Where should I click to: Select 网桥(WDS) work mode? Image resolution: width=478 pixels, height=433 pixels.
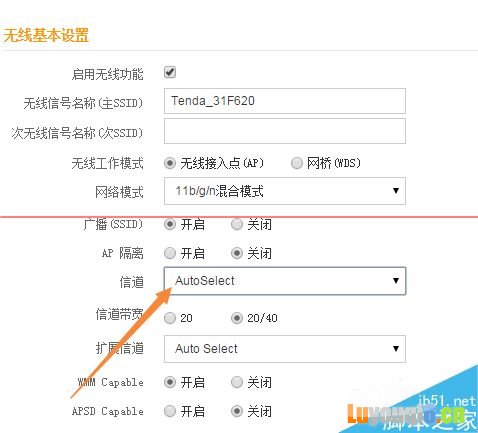[297, 163]
